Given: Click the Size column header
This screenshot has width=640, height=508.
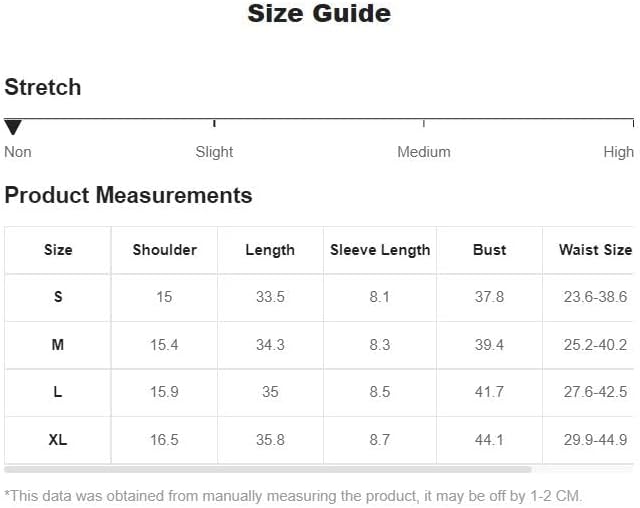Looking at the screenshot, I should click(x=58, y=250).
